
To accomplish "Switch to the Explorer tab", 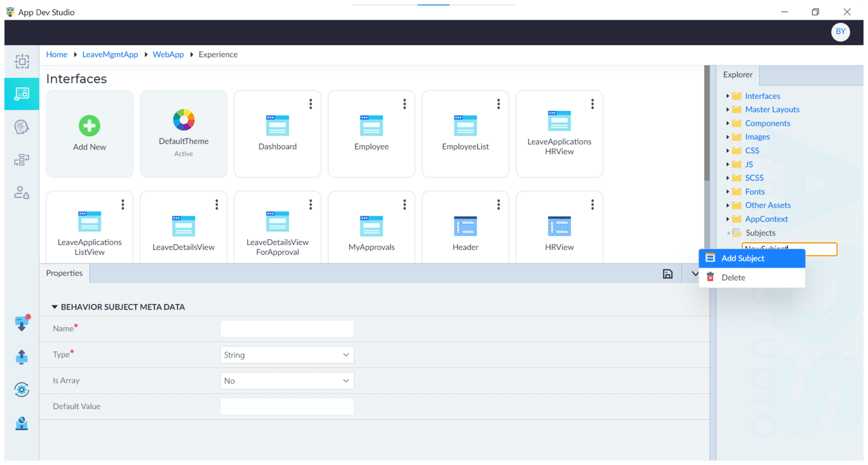I will point(738,75).
